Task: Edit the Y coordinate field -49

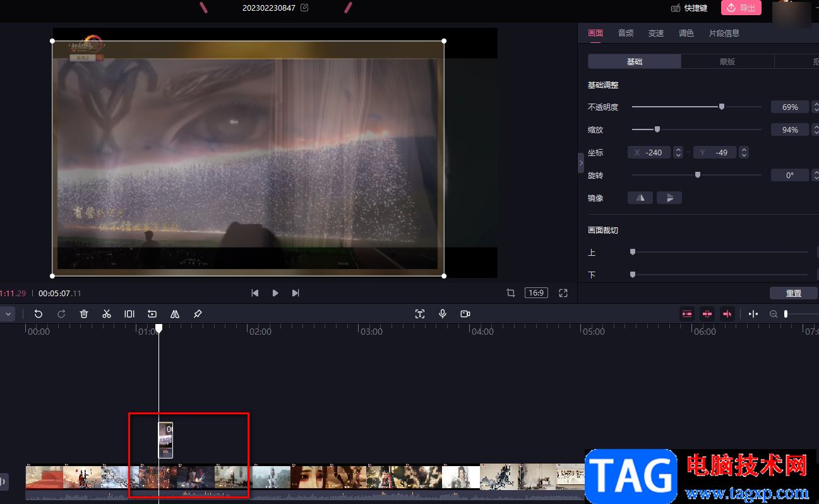Action: coord(715,152)
